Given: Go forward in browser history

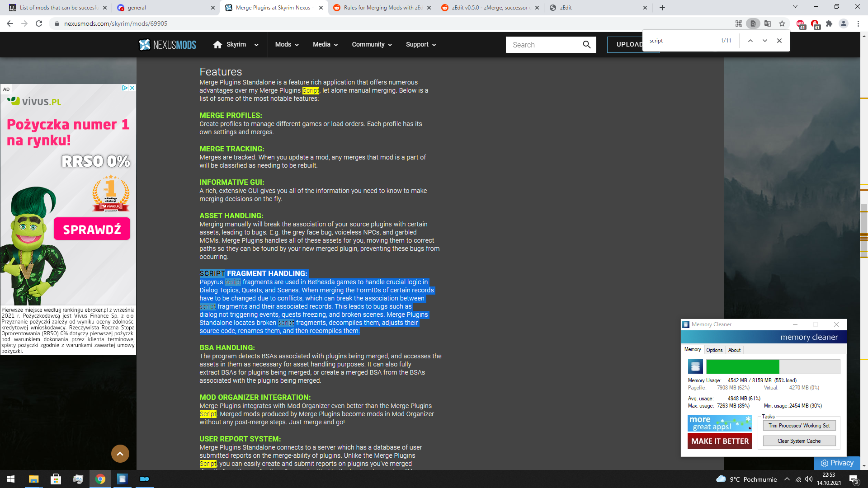Looking at the screenshot, I should pyautogui.click(x=24, y=23).
